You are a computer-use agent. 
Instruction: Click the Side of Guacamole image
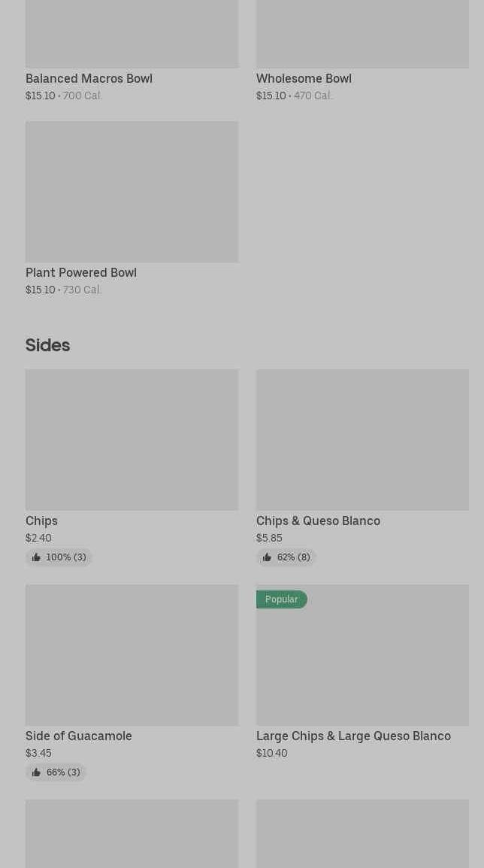(132, 654)
